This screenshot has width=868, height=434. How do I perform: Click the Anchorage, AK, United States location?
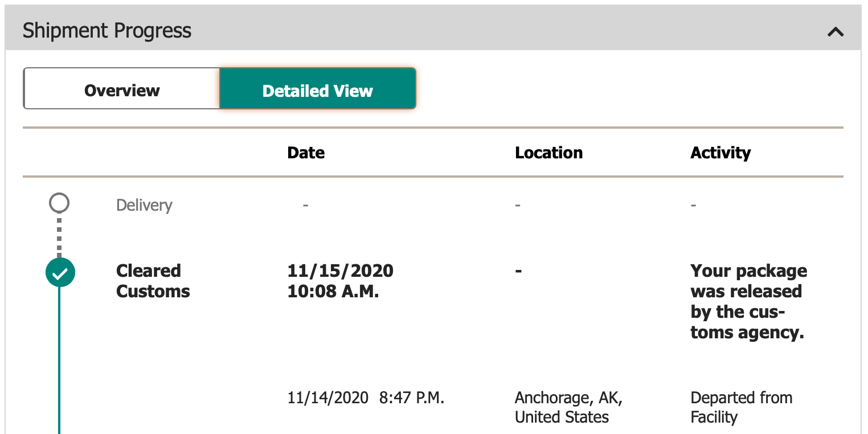click(568, 407)
